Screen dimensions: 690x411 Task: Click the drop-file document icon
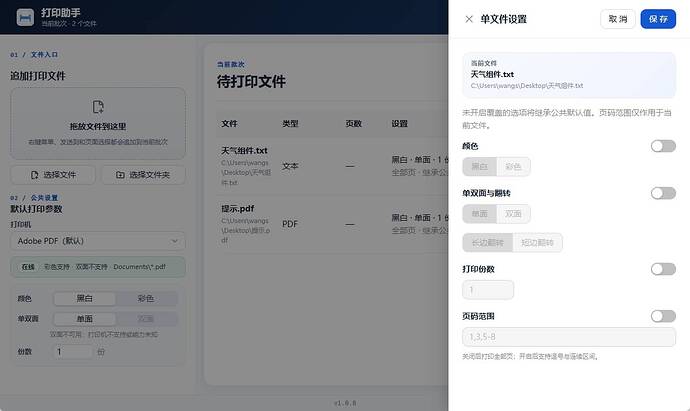click(98, 107)
